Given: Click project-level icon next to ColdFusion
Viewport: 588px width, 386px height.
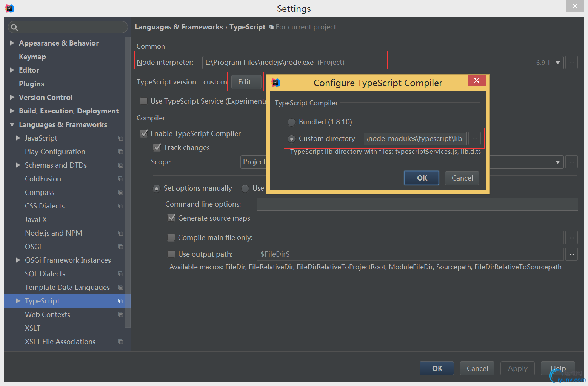Looking at the screenshot, I should point(120,179).
